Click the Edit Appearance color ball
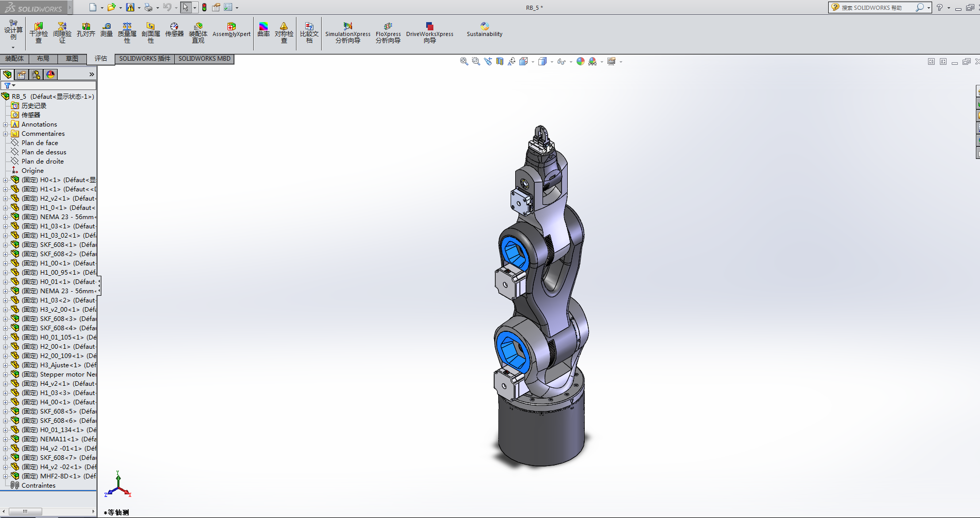Viewport: 980px width, 518px height. pos(581,61)
